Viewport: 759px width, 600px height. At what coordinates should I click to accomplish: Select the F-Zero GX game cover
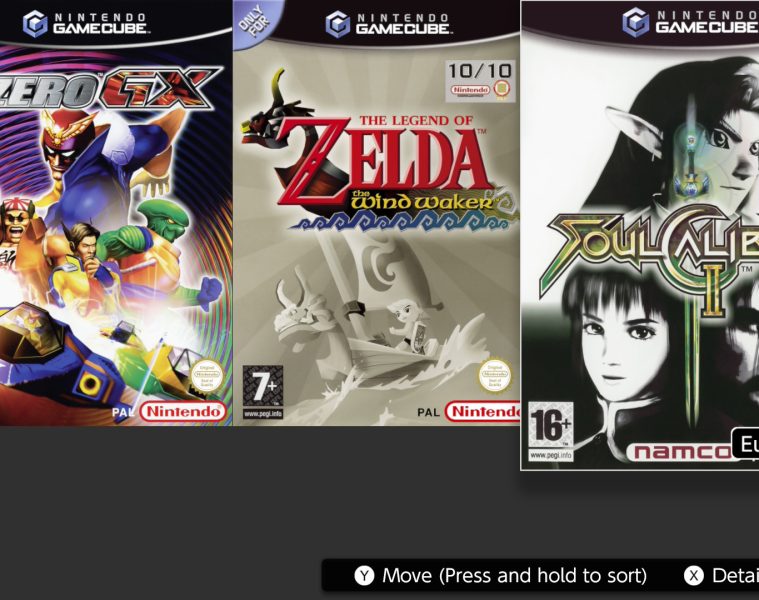pos(116,213)
